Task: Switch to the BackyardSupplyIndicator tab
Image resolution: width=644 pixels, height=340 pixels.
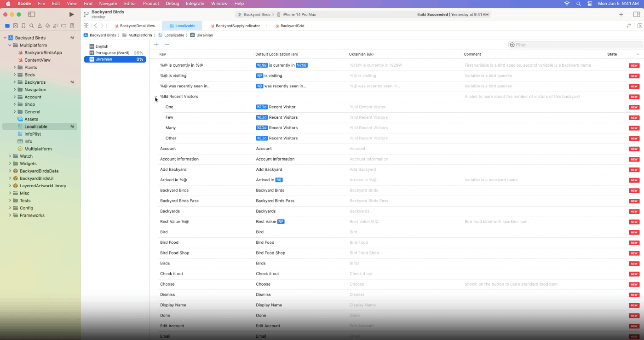Action: pos(235,26)
